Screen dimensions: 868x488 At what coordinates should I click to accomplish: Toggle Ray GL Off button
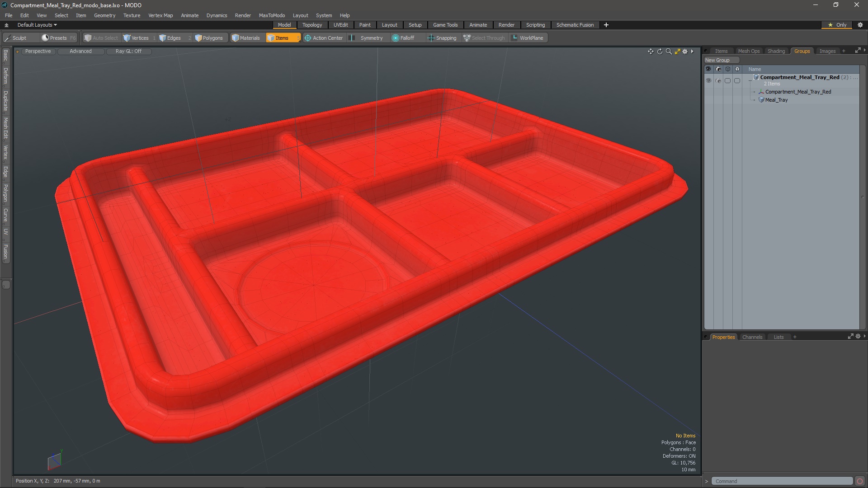tap(128, 52)
